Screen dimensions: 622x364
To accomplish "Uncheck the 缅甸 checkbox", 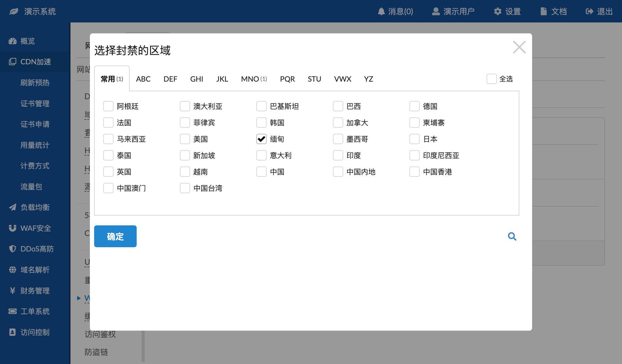I will 261,139.
